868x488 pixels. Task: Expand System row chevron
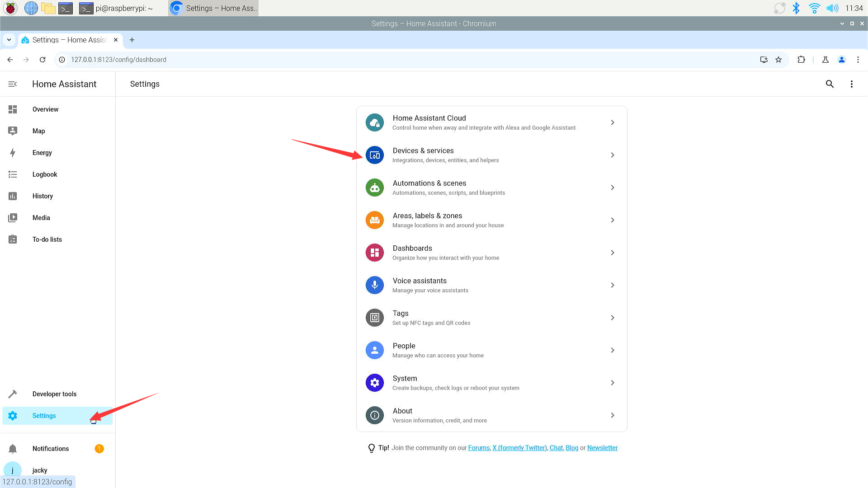[x=613, y=383]
